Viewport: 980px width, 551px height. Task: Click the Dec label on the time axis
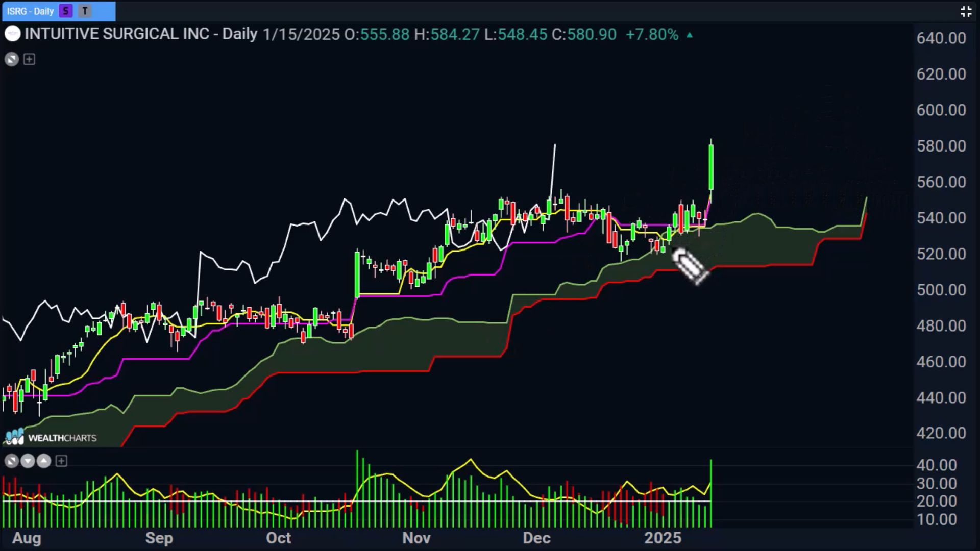coord(536,538)
